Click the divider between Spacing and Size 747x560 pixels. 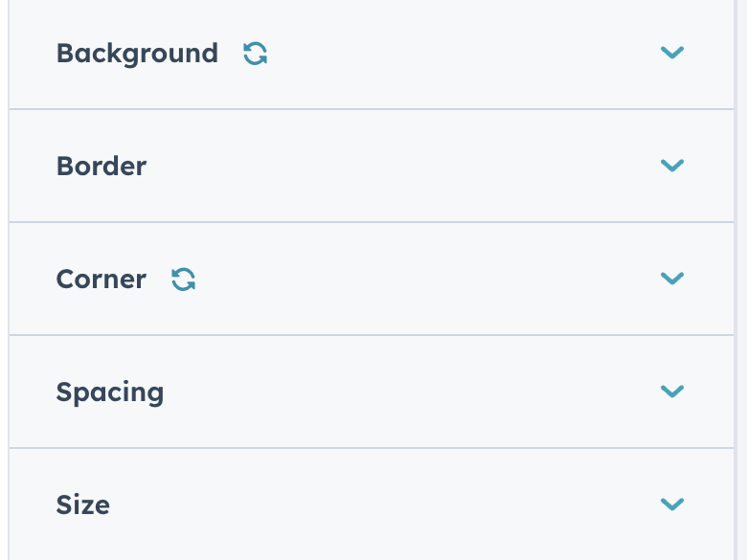point(372,448)
